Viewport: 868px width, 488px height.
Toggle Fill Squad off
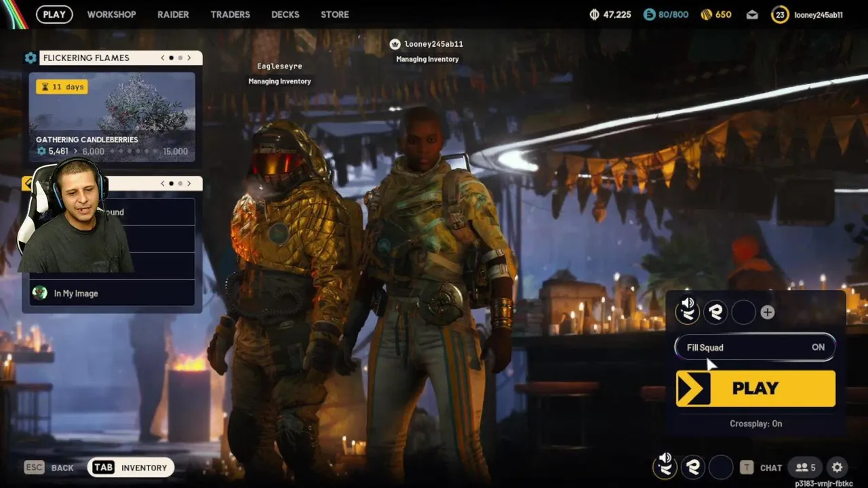755,348
